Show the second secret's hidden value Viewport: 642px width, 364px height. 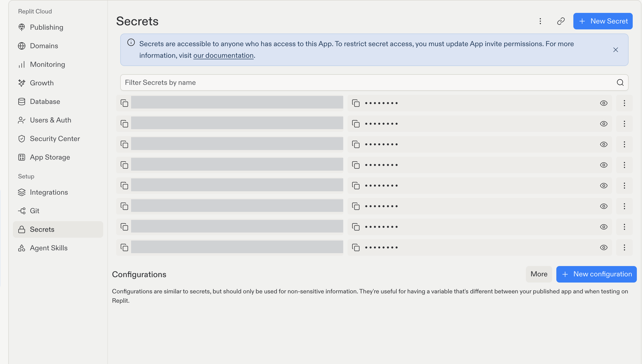pos(604,124)
